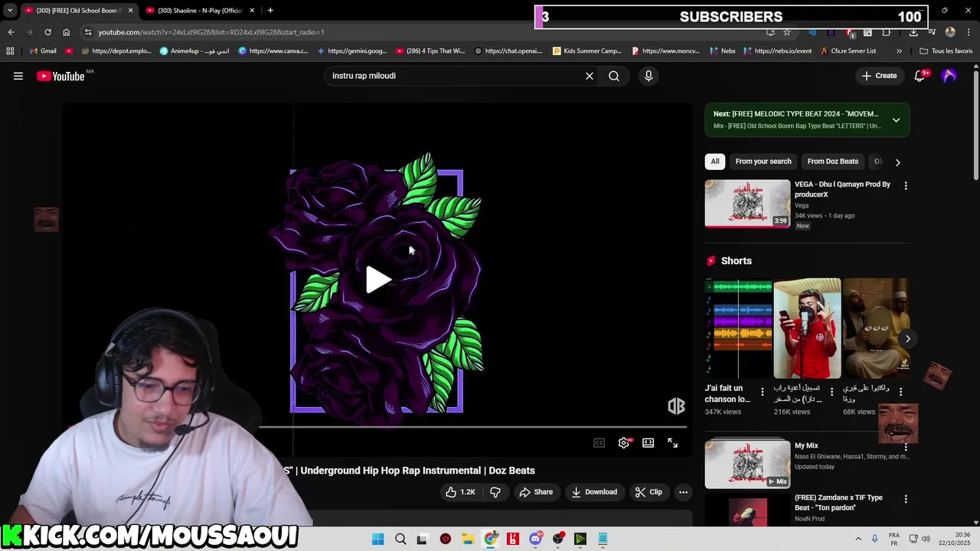Show hidden system tray icons
The image size is (980, 551).
(x=857, y=539)
